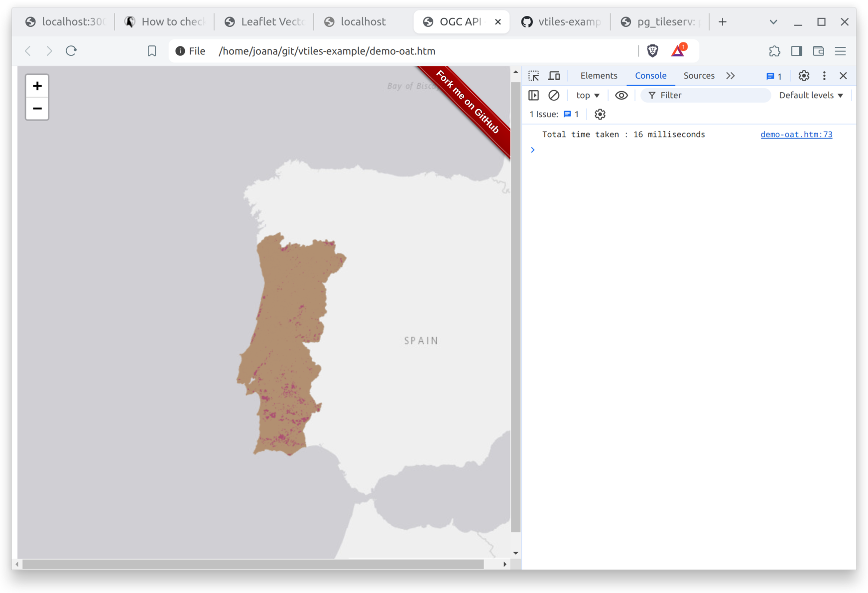Click the inspect element picker icon

tap(534, 76)
